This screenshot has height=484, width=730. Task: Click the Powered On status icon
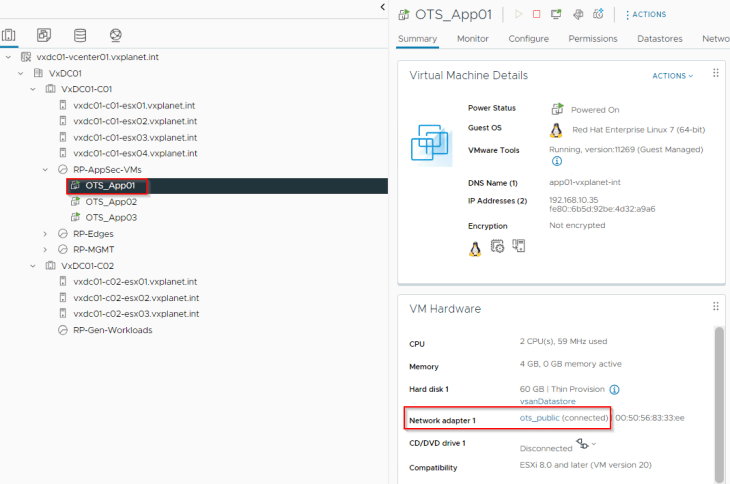point(557,109)
